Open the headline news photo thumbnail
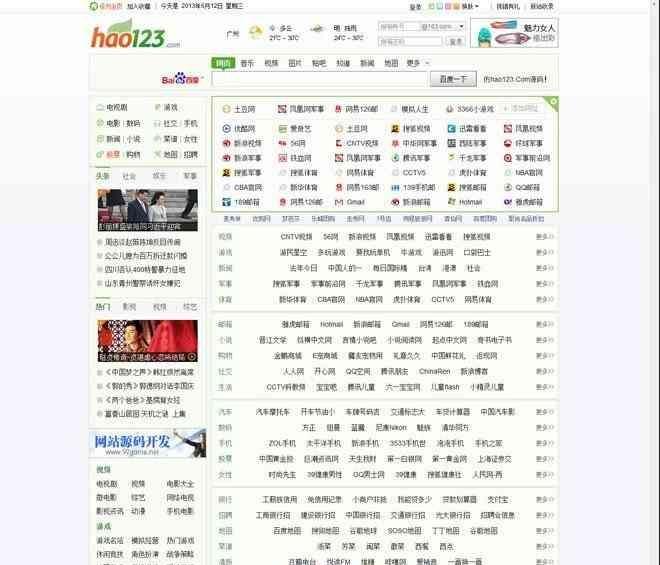The image size is (660, 565). point(147,210)
